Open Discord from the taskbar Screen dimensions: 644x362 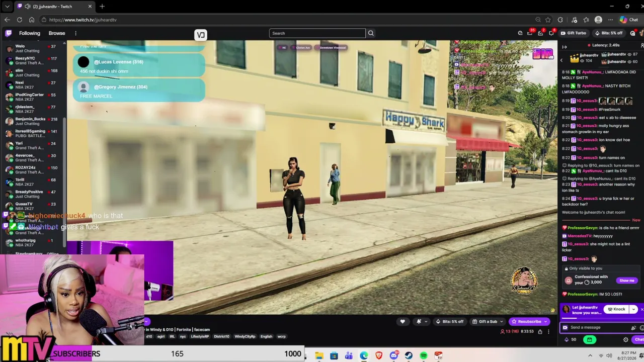(x=394, y=356)
